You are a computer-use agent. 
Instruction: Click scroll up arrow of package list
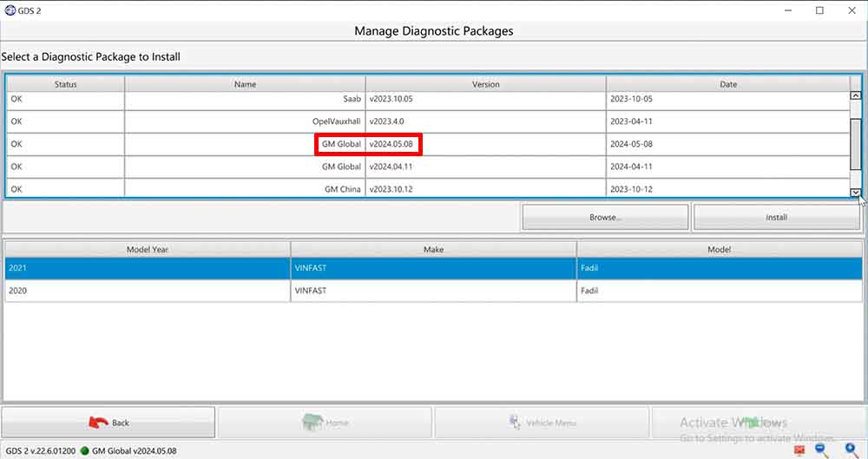855,95
